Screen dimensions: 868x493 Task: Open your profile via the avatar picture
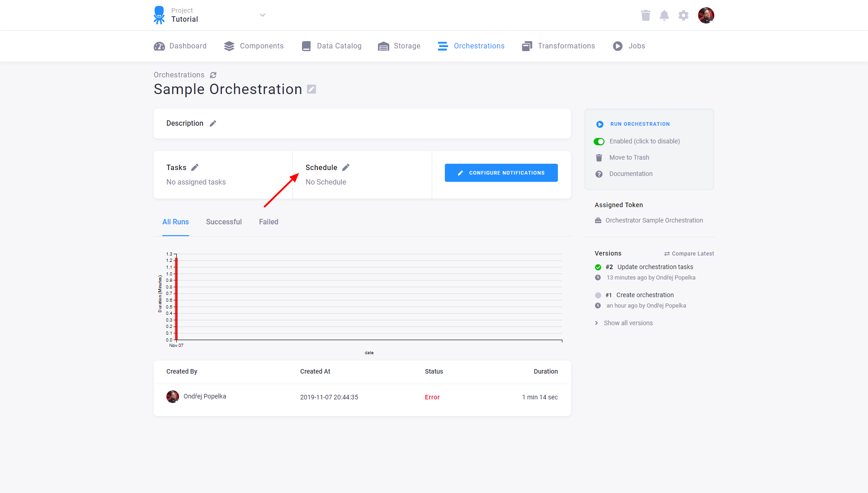[706, 15]
